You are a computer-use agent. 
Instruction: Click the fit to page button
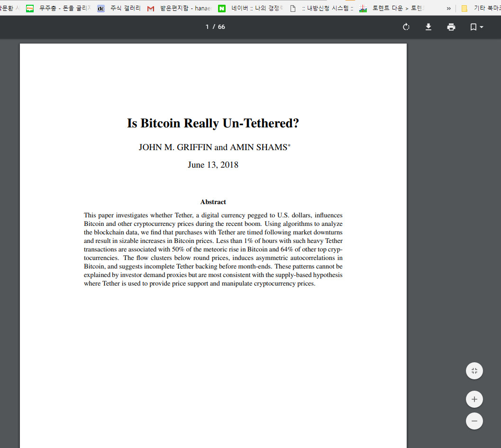pos(474,371)
